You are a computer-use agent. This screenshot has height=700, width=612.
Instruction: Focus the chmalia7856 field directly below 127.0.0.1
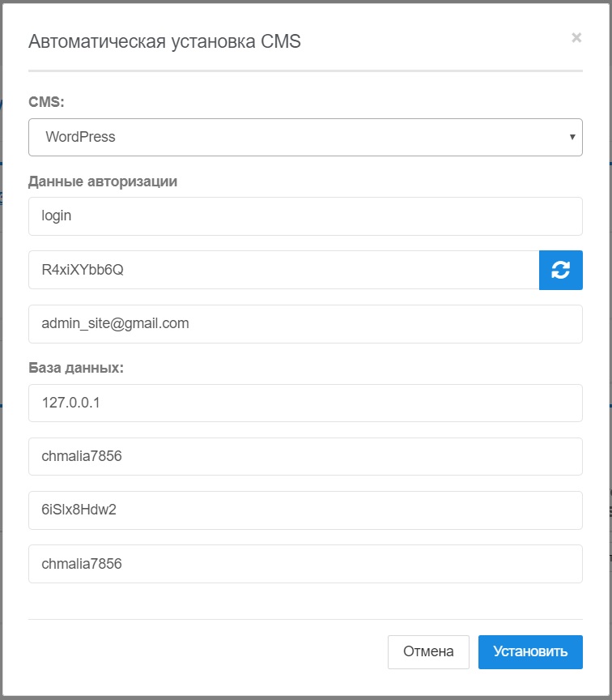305,456
